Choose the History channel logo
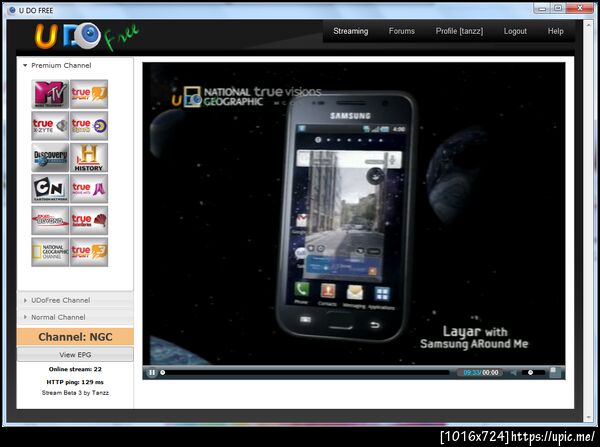 click(x=89, y=158)
